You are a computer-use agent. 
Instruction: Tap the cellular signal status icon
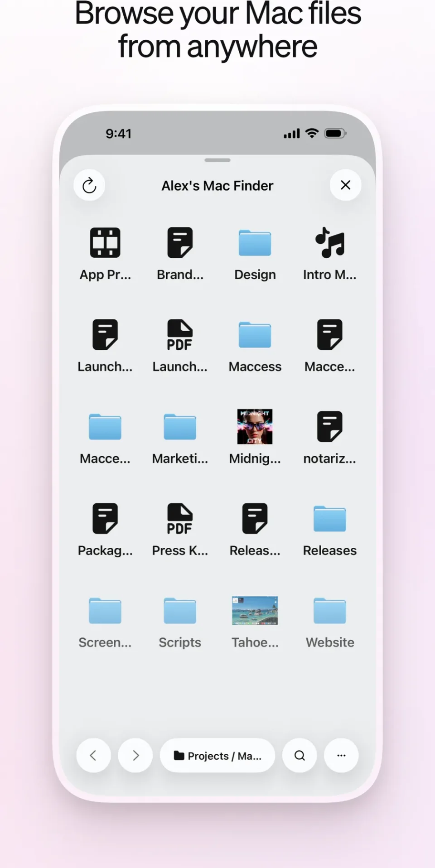pyautogui.click(x=292, y=134)
